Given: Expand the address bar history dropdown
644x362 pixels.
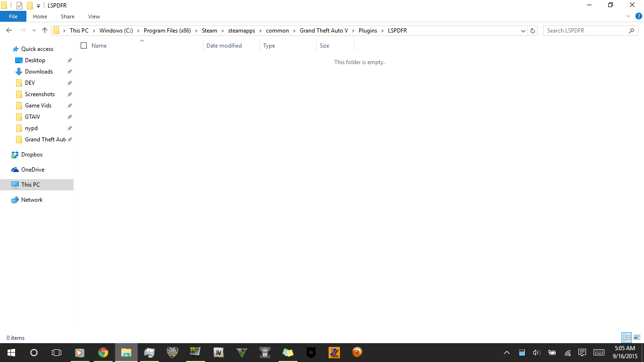Looking at the screenshot, I should click(x=523, y=31).
